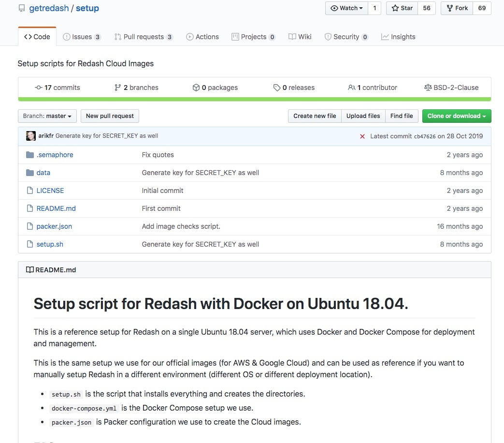Go to the Insights tab
The width and height of the screenshot is (504, 443).
[x=398, y=37]
